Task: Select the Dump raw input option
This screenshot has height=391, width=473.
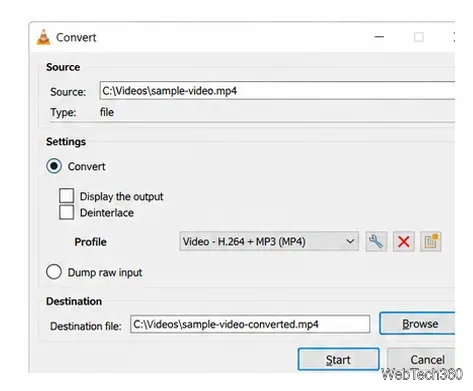Action: pos(54,272)
